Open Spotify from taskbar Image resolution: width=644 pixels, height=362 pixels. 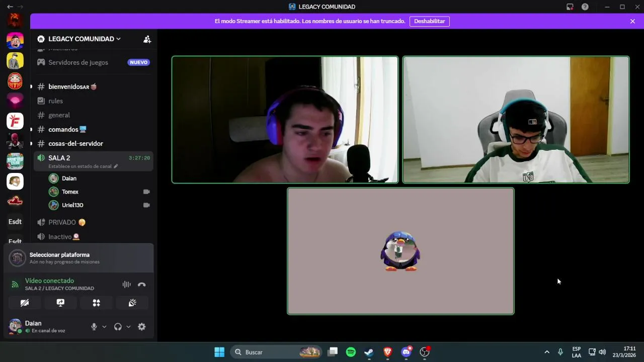[x=351, y=352]
